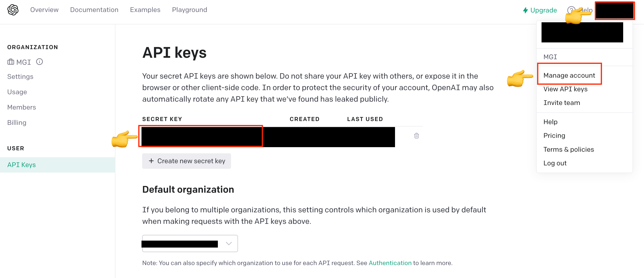Select API Keys in sidebar
644x278 pixels.
click(x=22, y=165)
